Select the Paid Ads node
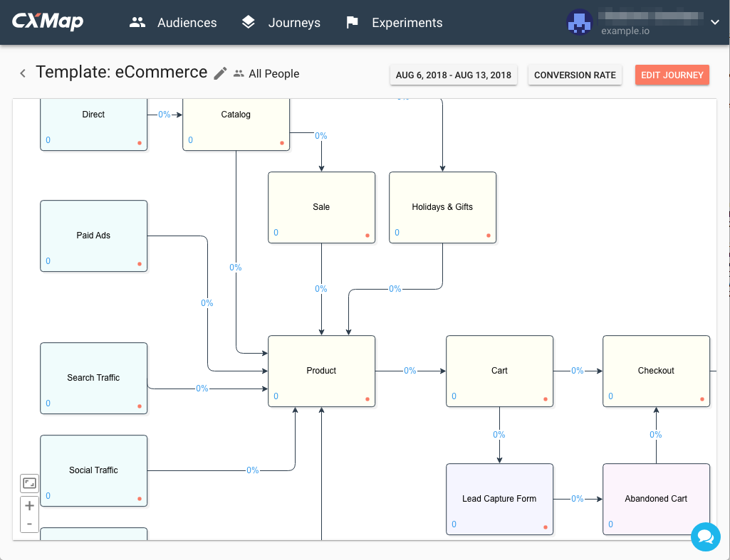 [x=93, y=236]
